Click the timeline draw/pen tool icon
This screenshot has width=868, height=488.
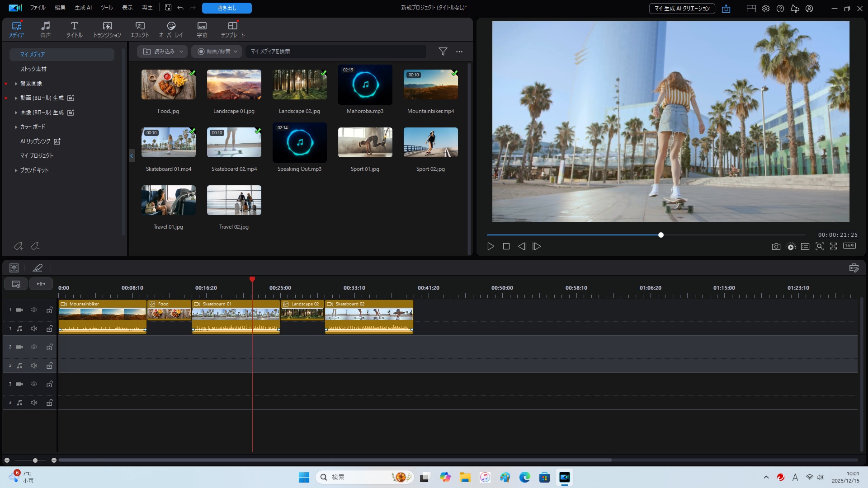pos(38,268)
